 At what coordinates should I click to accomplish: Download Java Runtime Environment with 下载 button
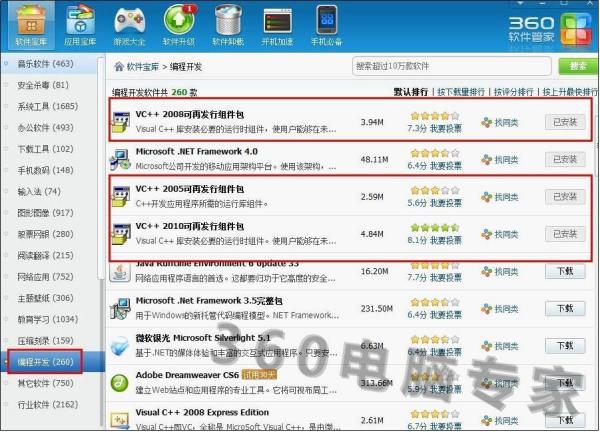pyautogui.click(x=565, y=271)
